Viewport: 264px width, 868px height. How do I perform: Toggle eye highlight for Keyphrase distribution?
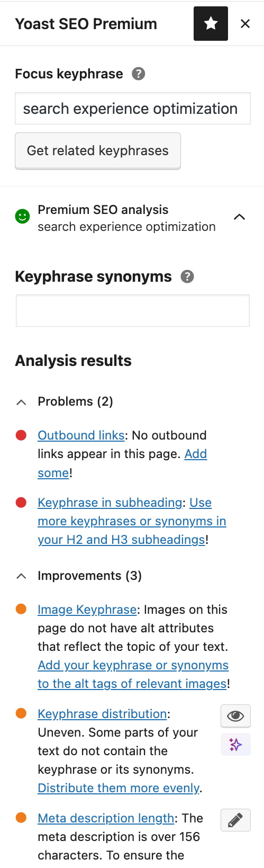click(235, 717)
